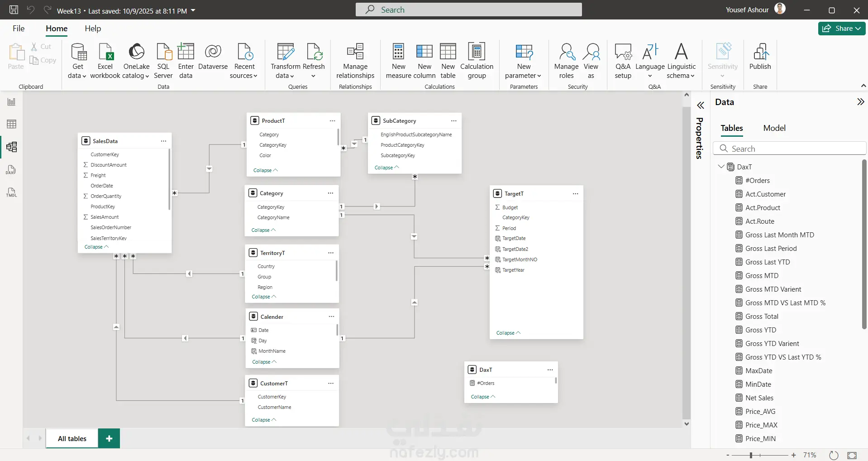
Task: Open the Recent sources dropdown
Action: click(244, 61)
